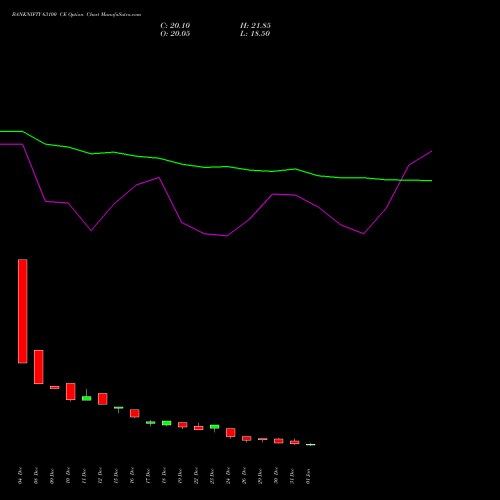500x500 pixels.
Task: Click the 24 Dec date label
Action: point(228,476)
